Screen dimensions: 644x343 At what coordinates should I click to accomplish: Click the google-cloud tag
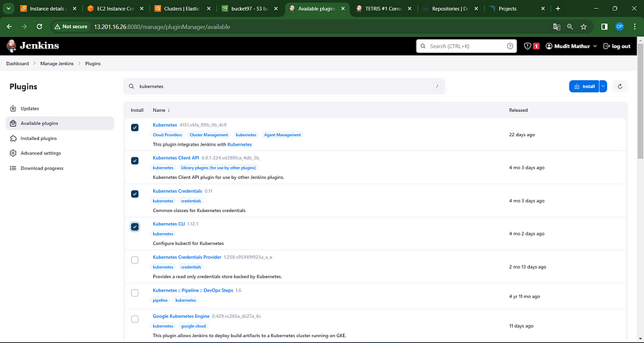(x=193, y=326)
